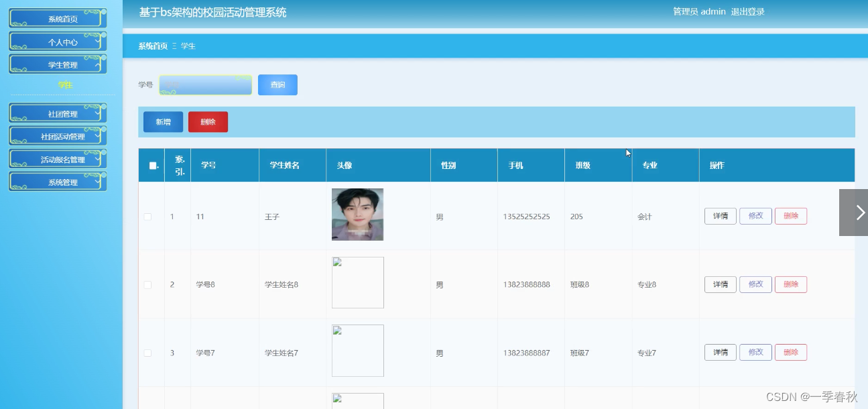Click 删除 in the 学生姓名8 row
The image size is (868, 409).
pos(791,284)
